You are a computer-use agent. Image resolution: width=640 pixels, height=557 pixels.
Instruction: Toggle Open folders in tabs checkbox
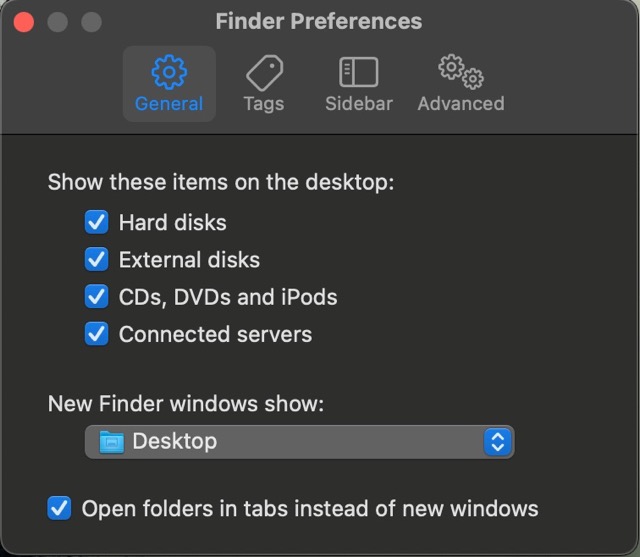coord(60,508)
